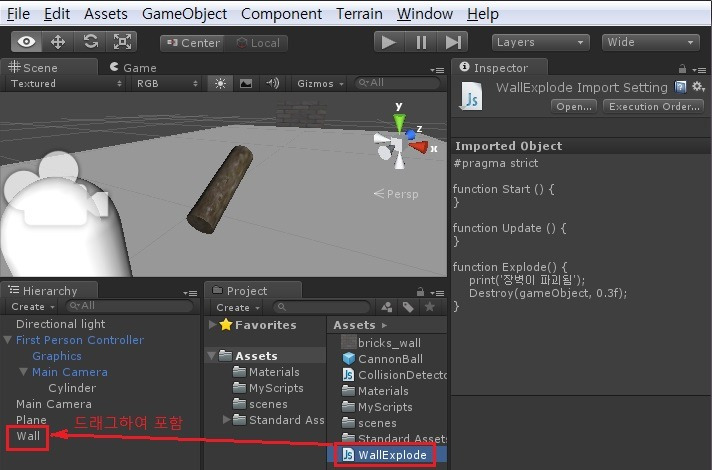Lock the Project panel

420,292
